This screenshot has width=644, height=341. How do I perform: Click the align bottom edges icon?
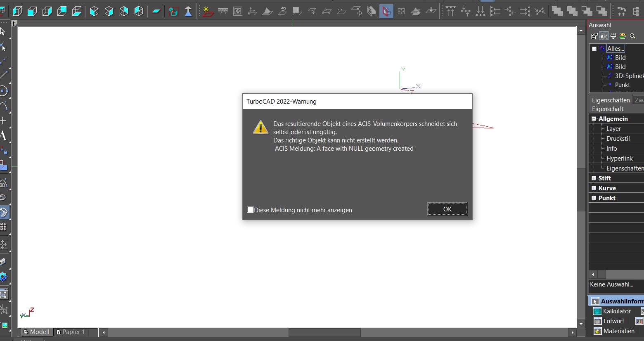click(x=481, y=12)
